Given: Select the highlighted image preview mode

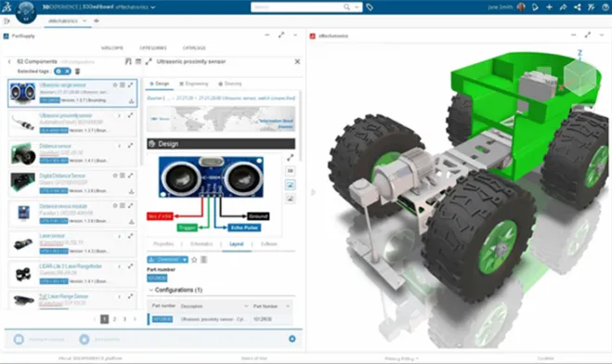Looking at the screenshot, I should tap(291, 185).
